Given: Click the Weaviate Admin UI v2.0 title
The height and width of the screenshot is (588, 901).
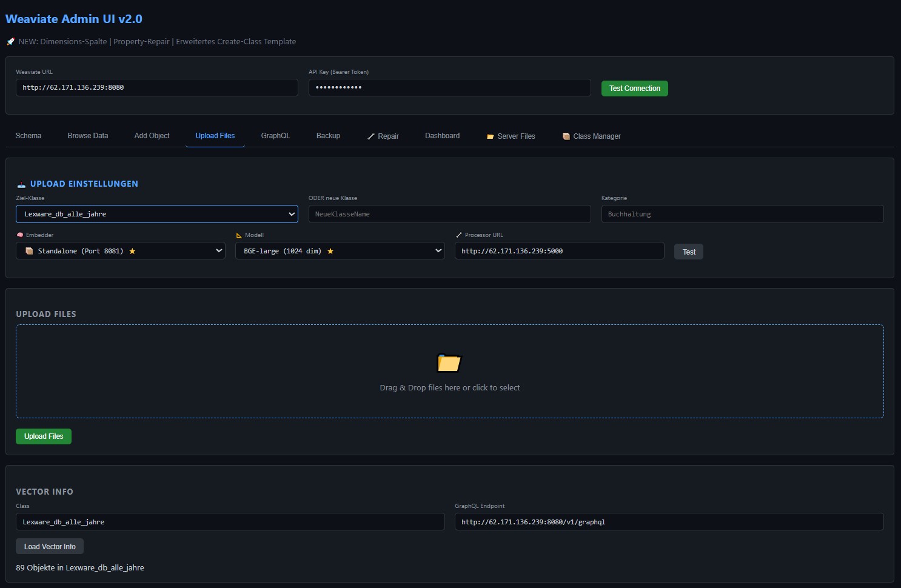Looking at the screenshot, I should point(74,19).
